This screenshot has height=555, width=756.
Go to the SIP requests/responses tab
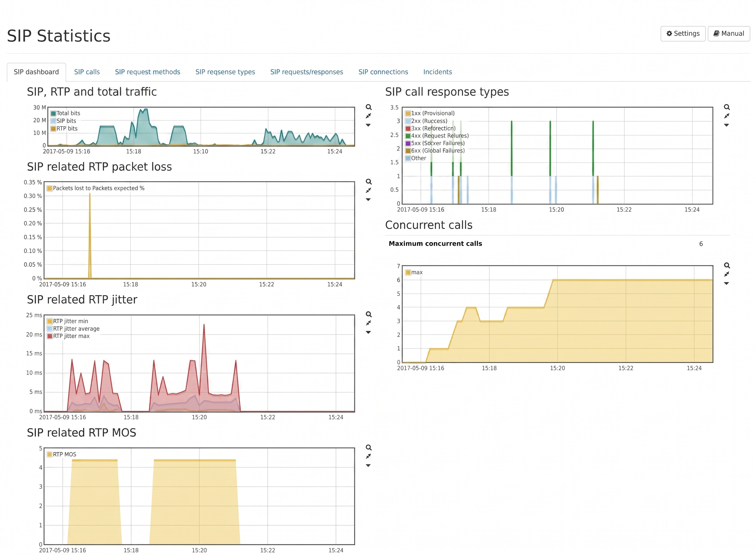coord(307,72)
